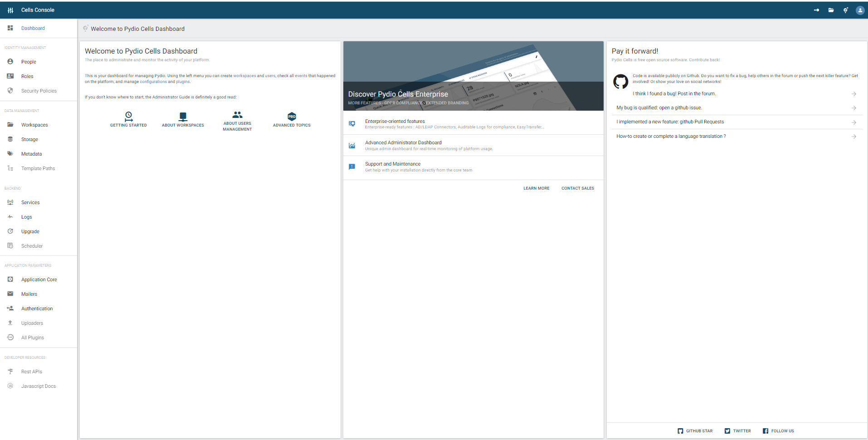This screenshot has width=868, height=440.
Task: Click the 'Cells Console' title text
Action: (x=38, y=10)
